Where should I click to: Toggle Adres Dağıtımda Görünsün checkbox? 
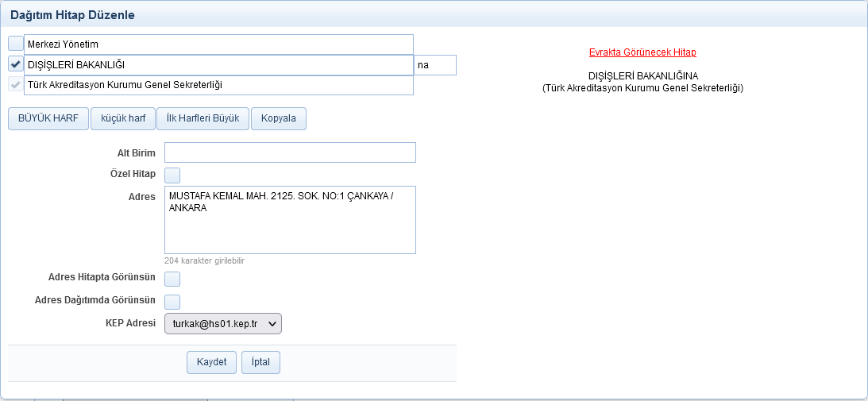172,302
